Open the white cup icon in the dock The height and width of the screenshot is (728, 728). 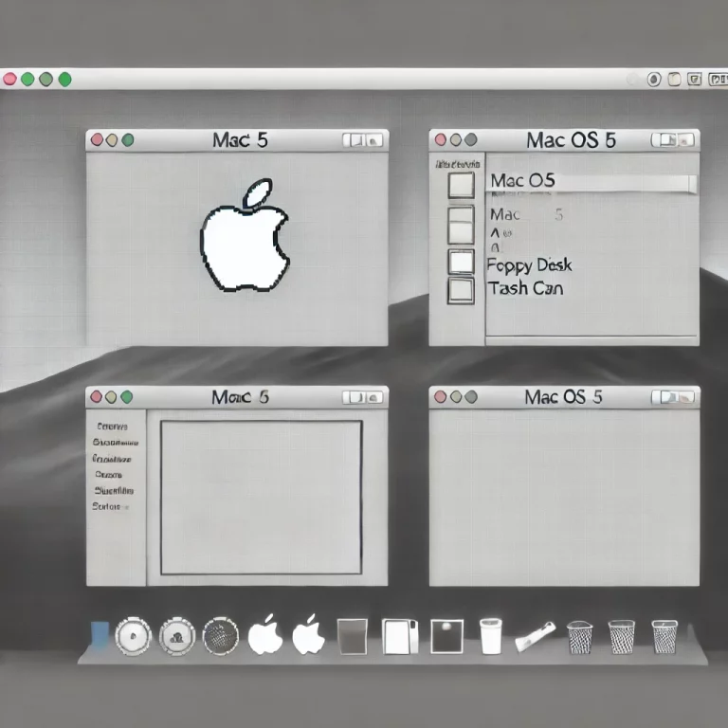click(490, 635)
